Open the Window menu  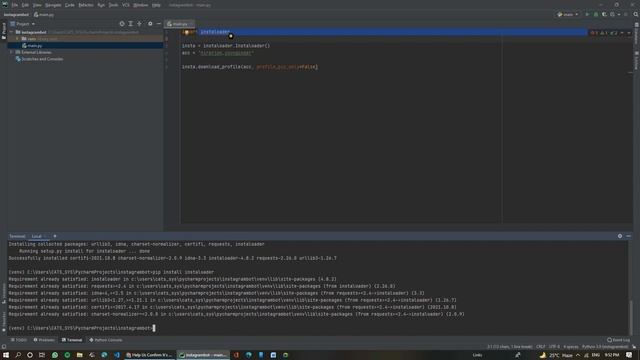point(141,5)
